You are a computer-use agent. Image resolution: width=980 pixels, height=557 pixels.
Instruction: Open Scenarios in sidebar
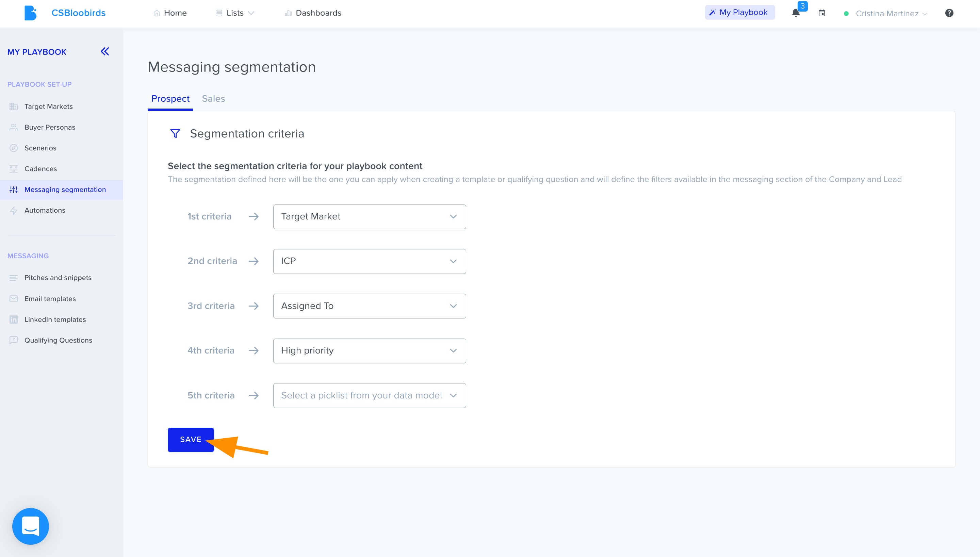point(40,148)
